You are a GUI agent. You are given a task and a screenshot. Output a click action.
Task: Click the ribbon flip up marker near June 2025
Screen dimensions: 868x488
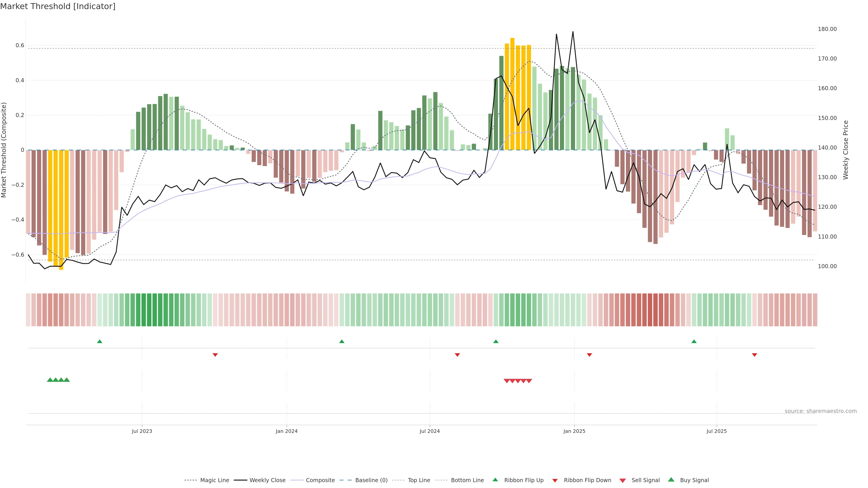point(694,342)
